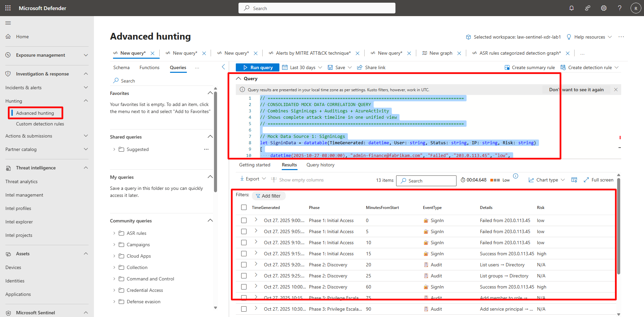Close the ASR rules categorized detection graph tab

pos(568,53)
